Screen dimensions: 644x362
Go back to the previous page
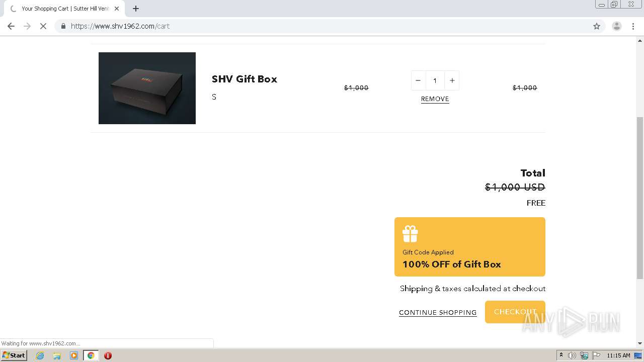click(x=11, y=26)
